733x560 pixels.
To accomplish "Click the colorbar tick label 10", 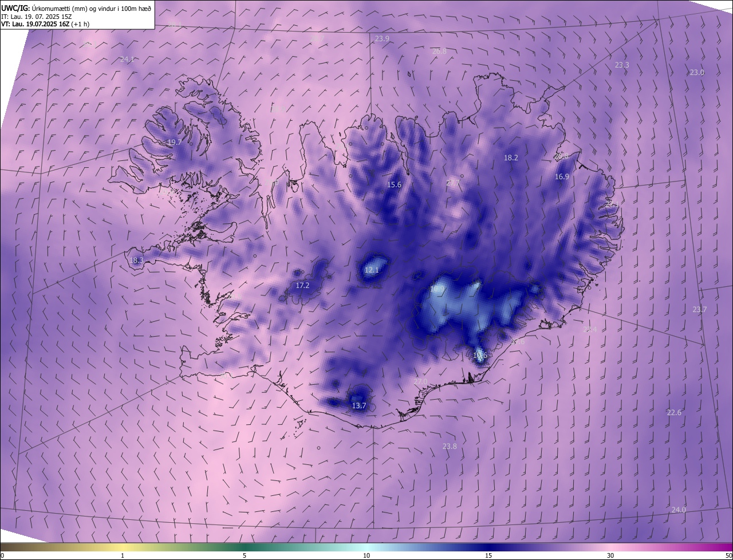I will [x=366, y=556].
